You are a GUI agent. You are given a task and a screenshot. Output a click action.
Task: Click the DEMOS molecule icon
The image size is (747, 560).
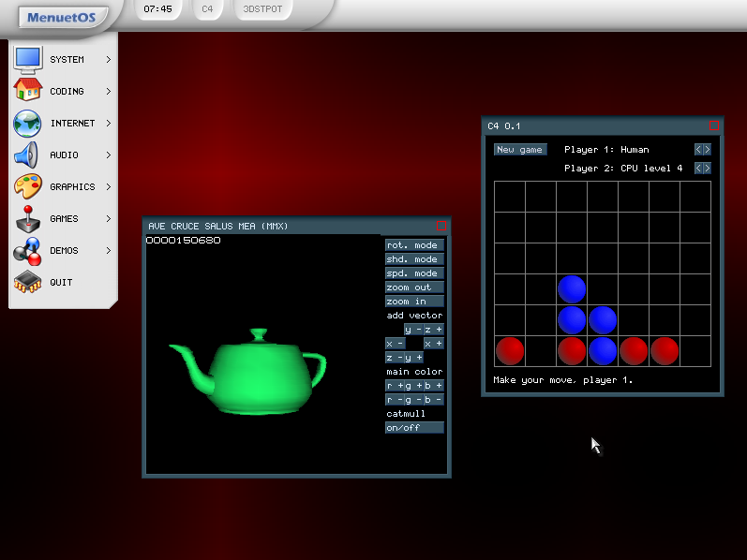(27, 251)
